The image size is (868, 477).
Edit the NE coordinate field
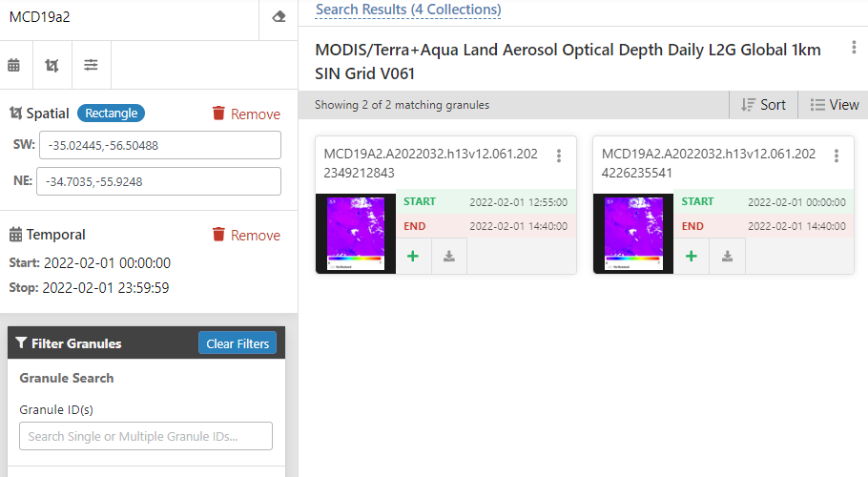(x=159, y=181)
